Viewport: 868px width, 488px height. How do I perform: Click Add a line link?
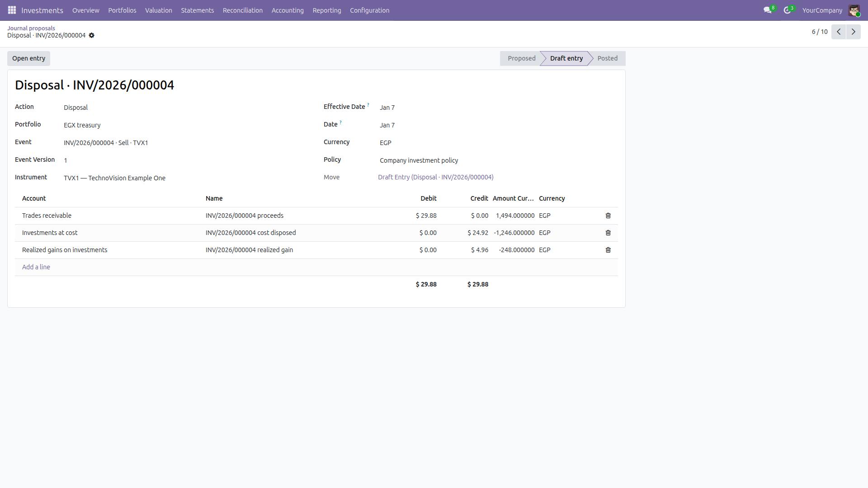(36, 267)
